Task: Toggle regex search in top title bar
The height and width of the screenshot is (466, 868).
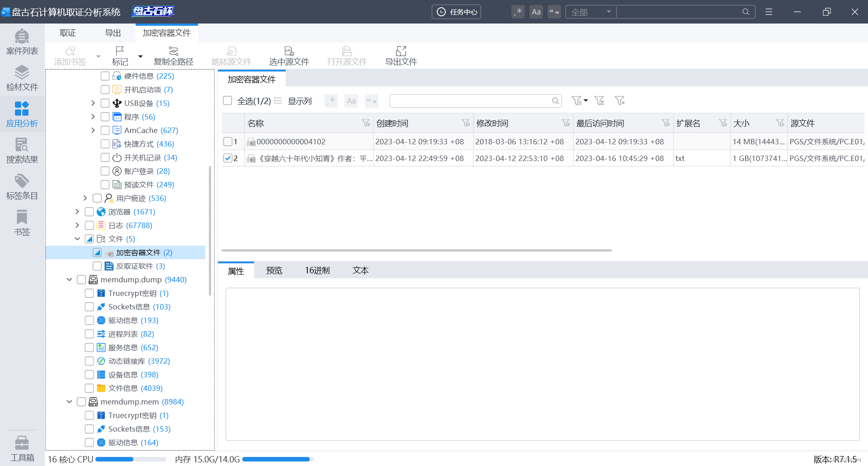Action: point(518,12)
